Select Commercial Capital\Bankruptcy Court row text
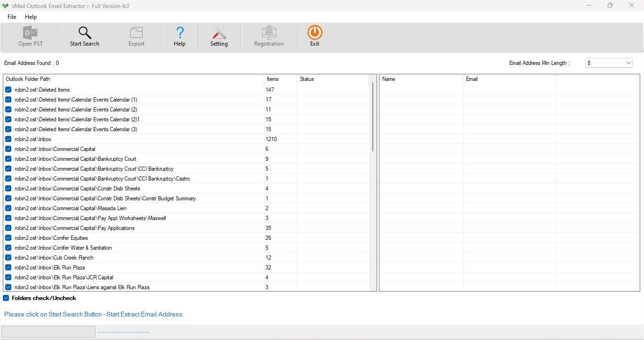 [x=75, y=159]
